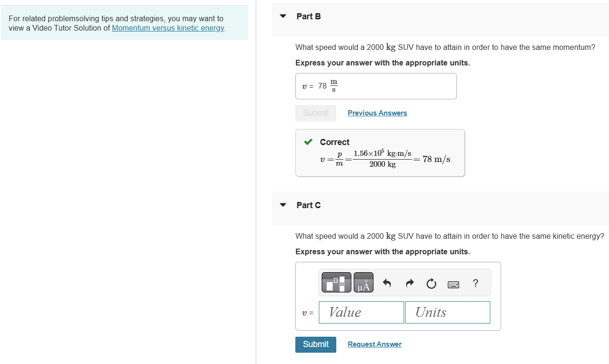609x364 pixels.
Task: Click Part B's grayed-out Submit button
Action: [316, 113]
